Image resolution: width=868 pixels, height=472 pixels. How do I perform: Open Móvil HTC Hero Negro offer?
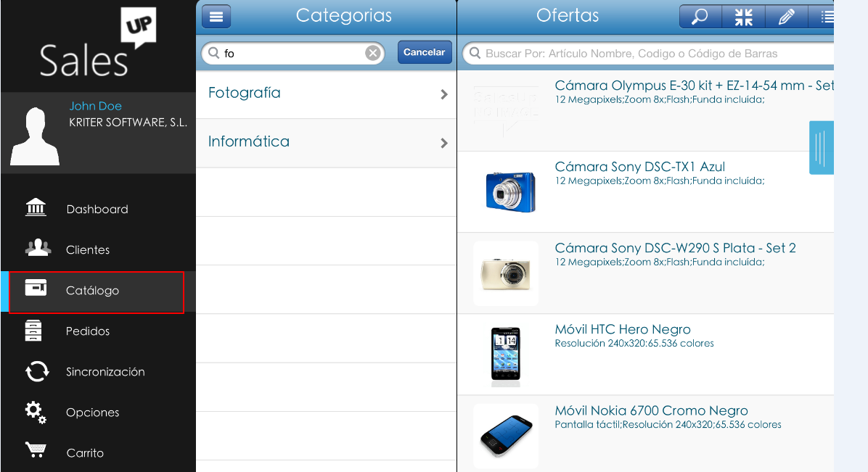[645, 355]
